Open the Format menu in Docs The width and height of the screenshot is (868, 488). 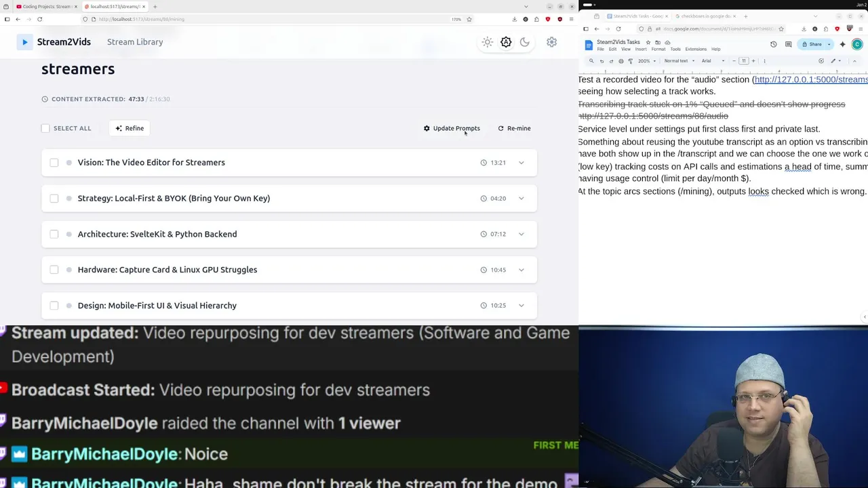coord(658,49)
